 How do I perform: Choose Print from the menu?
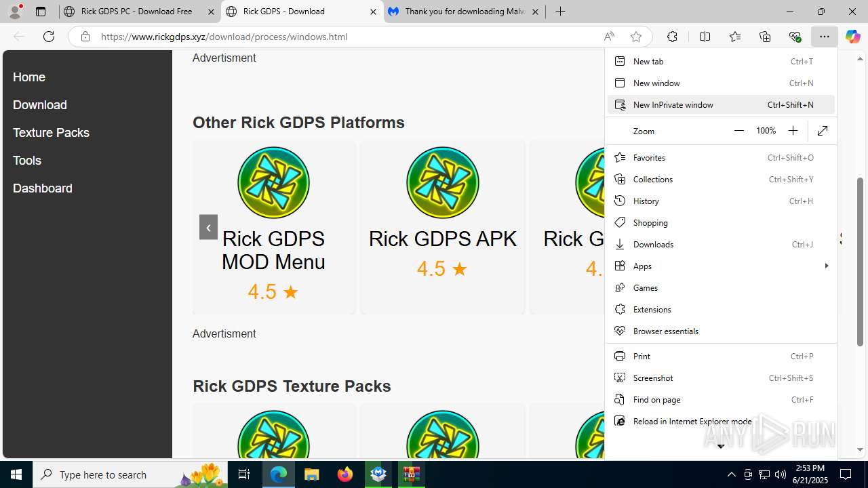[720, 356]
